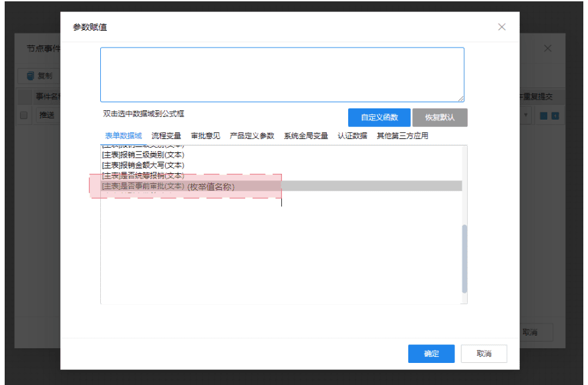Select [主表]报销金额大写(文本) row
588x385 pixels.
point(281,166)
